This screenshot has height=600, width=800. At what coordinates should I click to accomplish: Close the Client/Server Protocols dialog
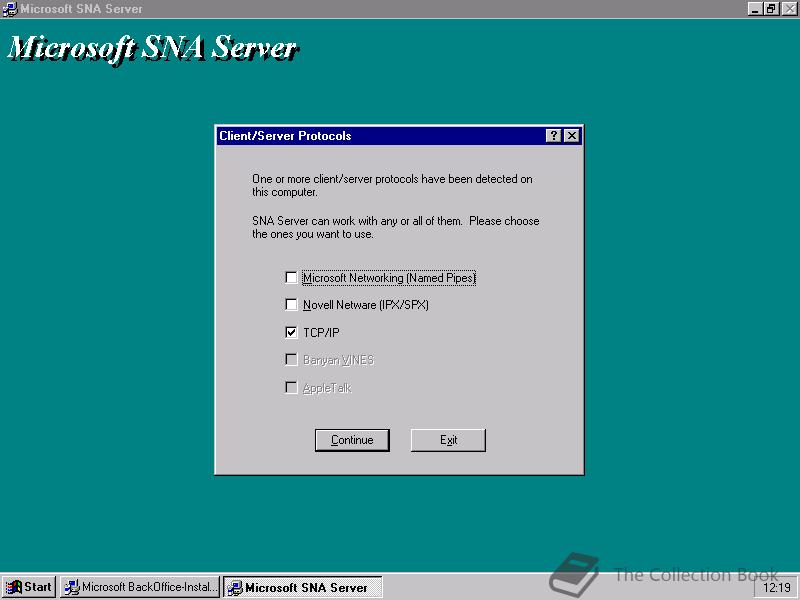(x=572, y=136)
